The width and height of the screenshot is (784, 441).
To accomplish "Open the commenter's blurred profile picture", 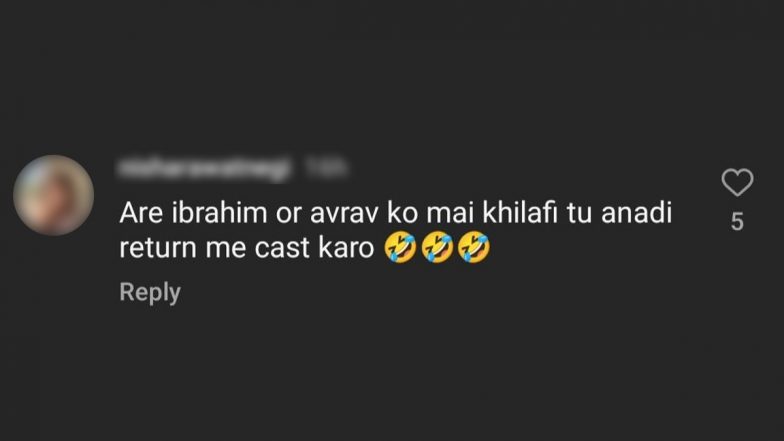I will [x=54, y=195].
